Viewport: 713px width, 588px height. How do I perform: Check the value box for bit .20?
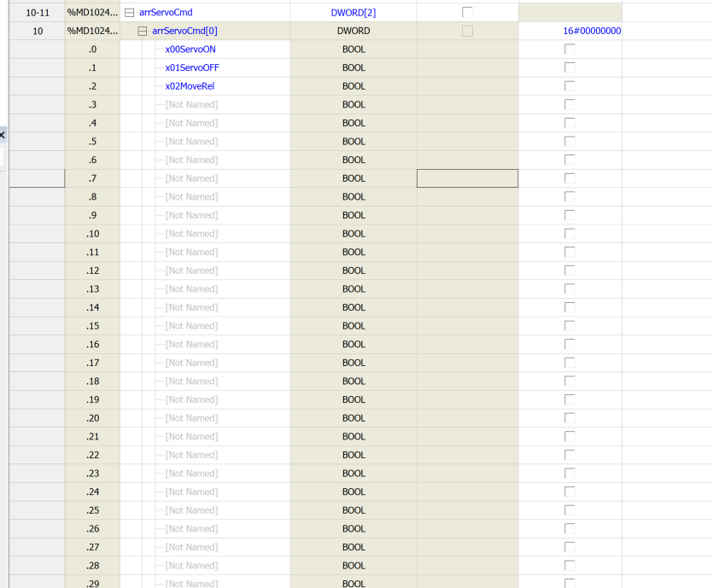coord(570,418)
